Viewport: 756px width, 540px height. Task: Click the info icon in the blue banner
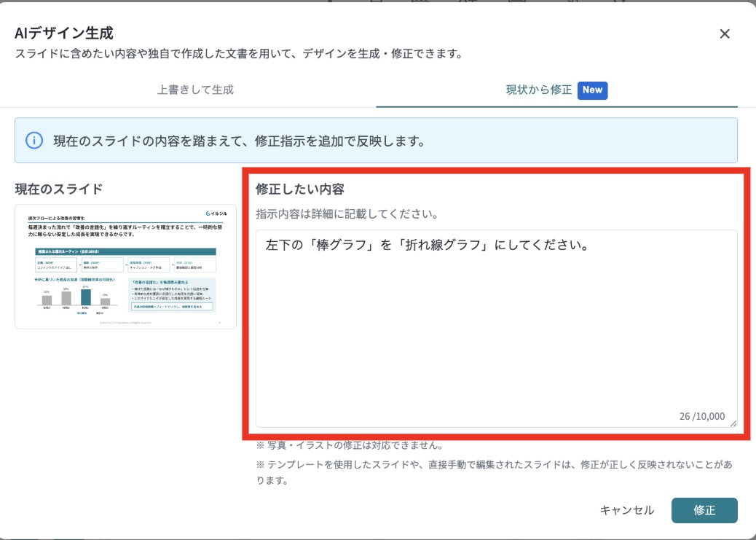click(34, 141)
